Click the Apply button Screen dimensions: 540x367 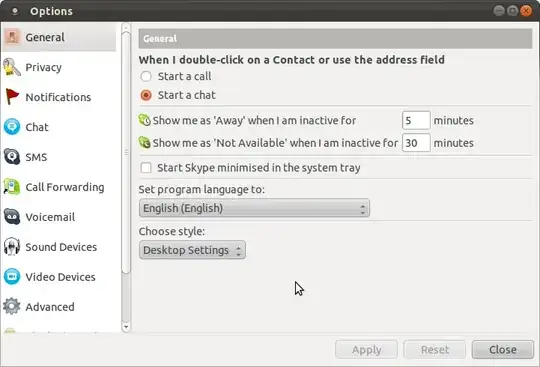tap(366, 350)
